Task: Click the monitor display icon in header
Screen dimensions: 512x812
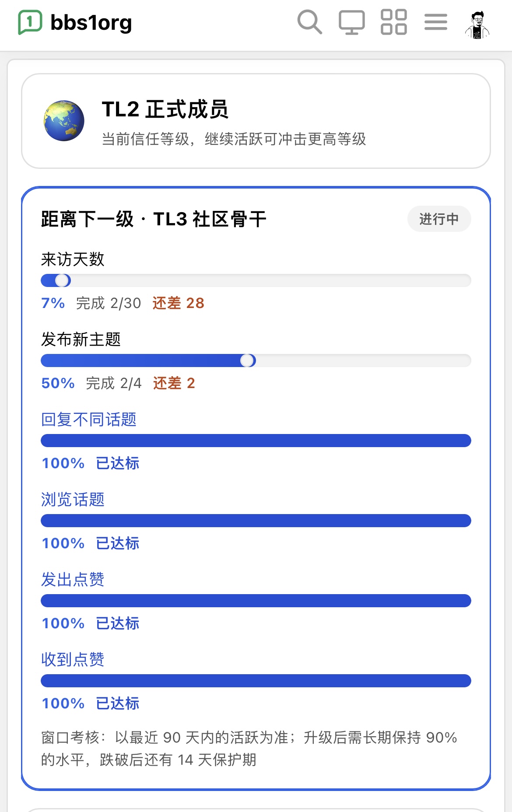Action: click(352, 22)
